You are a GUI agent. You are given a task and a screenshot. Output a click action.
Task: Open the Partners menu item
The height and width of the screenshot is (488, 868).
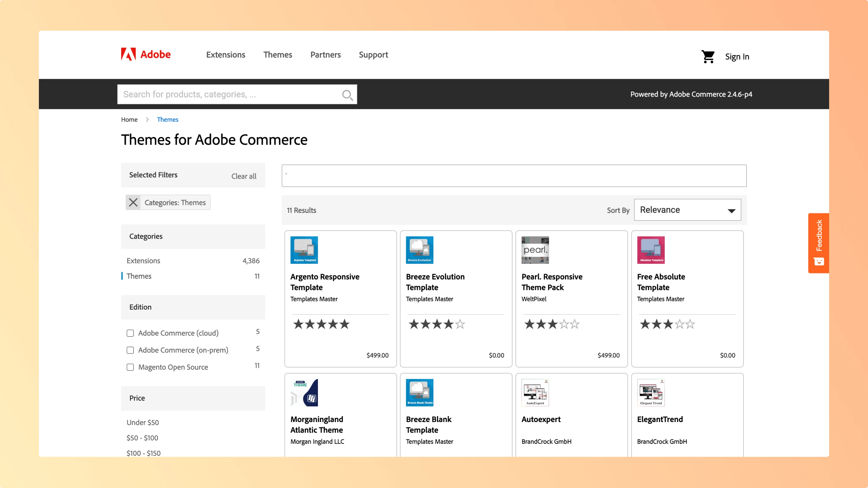(325, 55)
